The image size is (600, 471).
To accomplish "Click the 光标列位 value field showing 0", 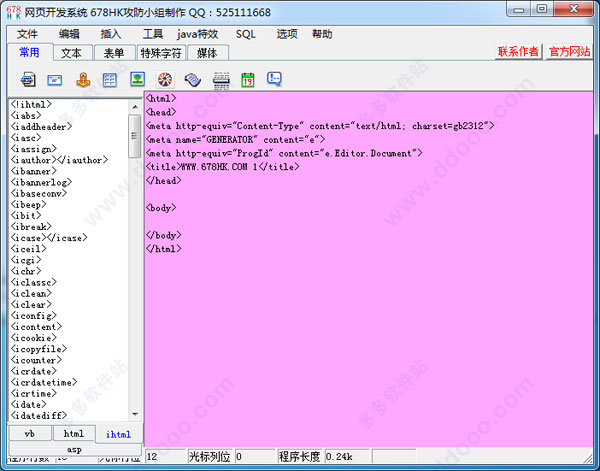I will (254, 456).
